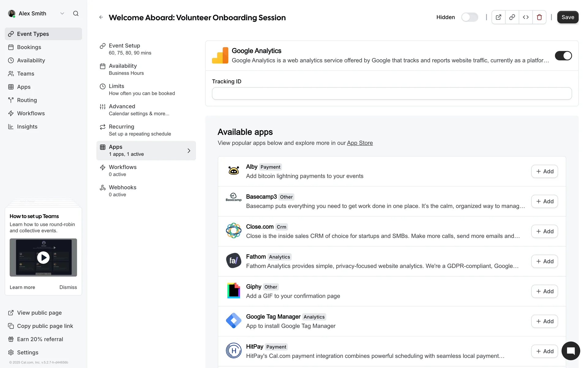The image size is (588, 368).
Task: Copy event link via chain icon
Action: (512, 17)
